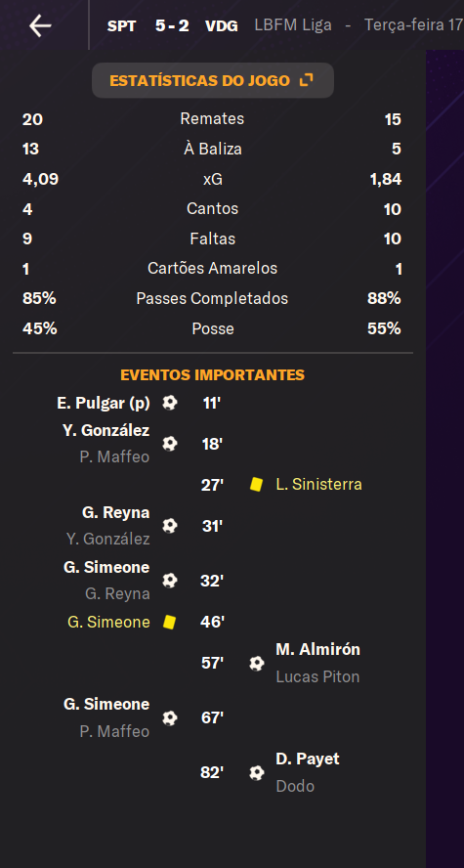Screen dimensions: 464x868
Task: Click the goal ball icon at 57'
Action: (x=257, y=663)
